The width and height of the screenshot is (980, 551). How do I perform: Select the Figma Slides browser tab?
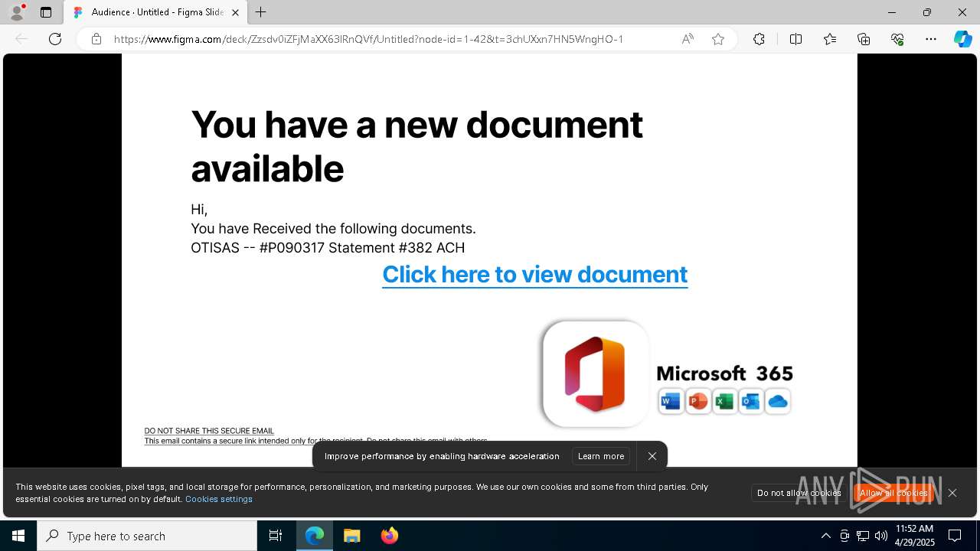(x=155, y=12)
